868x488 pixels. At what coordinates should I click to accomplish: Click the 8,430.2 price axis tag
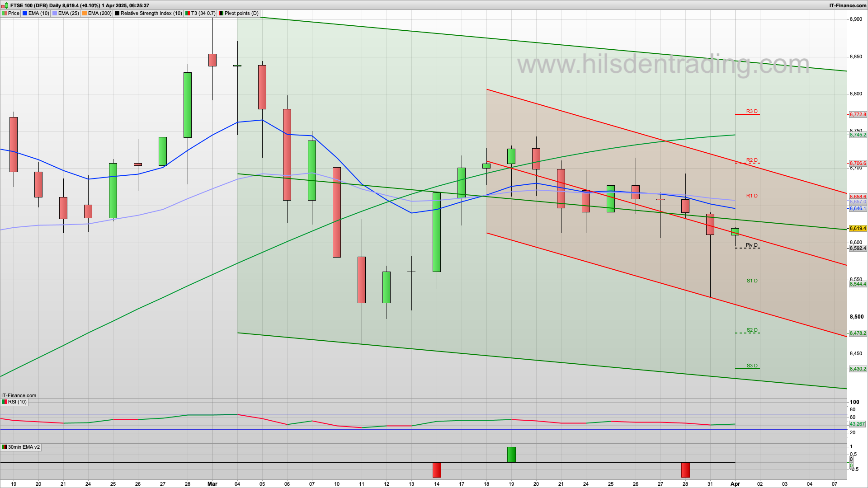click(x=858, y=369)
